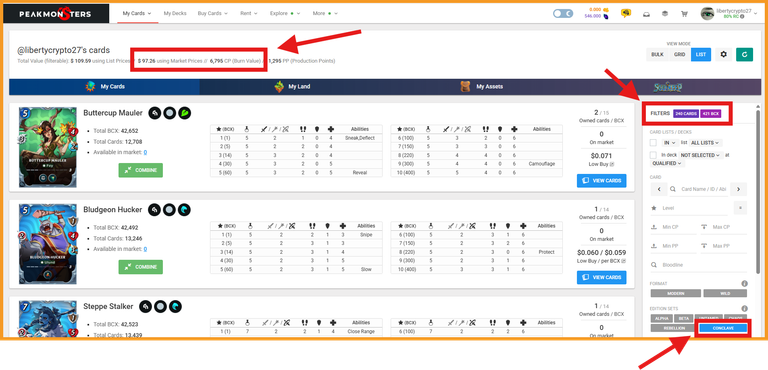The height and width of the screenshot is (370, 768).
Task: Open the shopping cart icon
Action: tap(684, 14)
